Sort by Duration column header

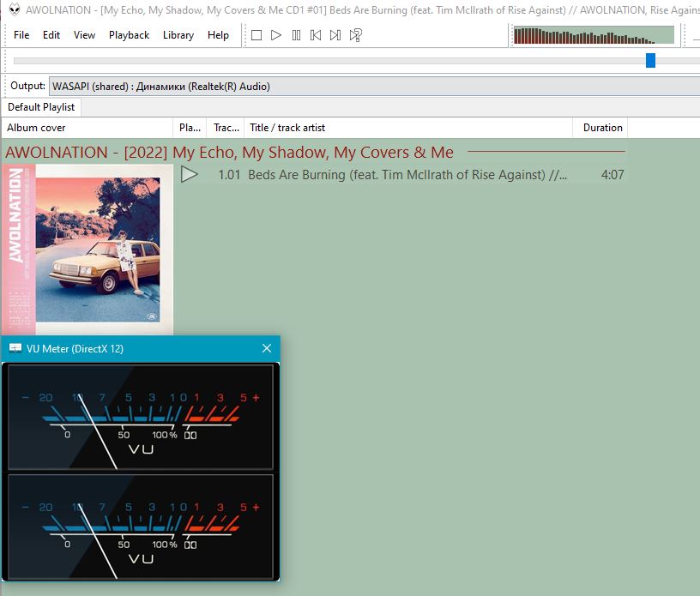coord(600,128)
